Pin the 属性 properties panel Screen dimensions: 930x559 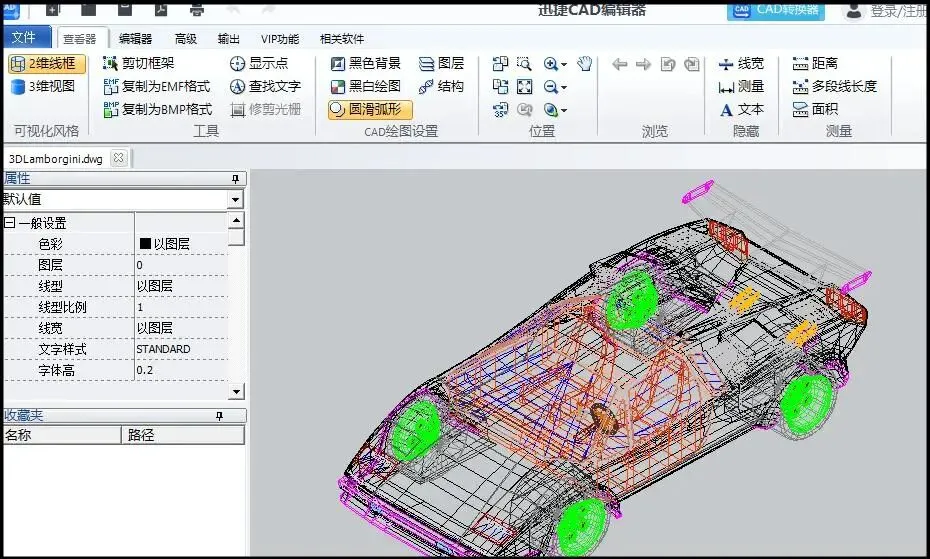(235, 179)
